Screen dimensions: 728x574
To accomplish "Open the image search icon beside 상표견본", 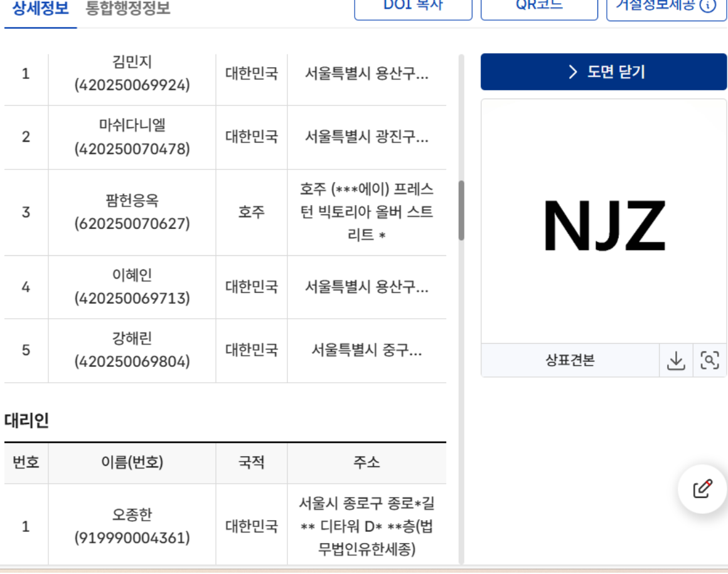I will [710, 360].
